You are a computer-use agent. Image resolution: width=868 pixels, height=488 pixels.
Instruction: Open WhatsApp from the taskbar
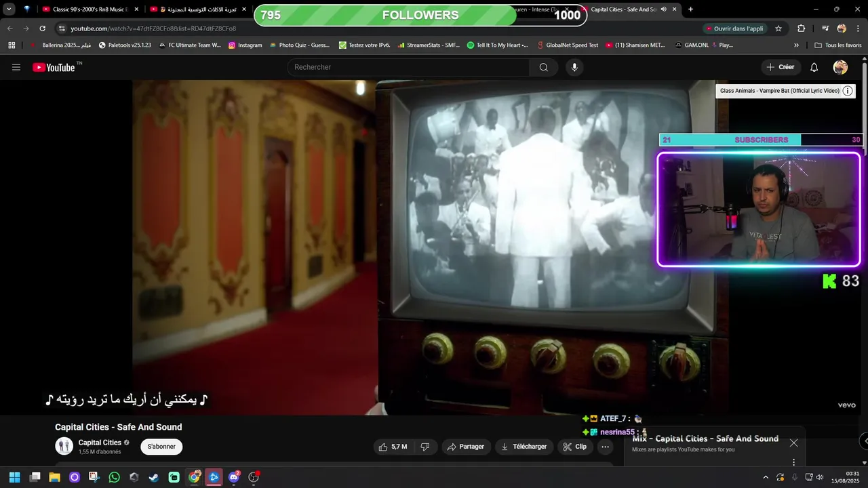[114, 477]
